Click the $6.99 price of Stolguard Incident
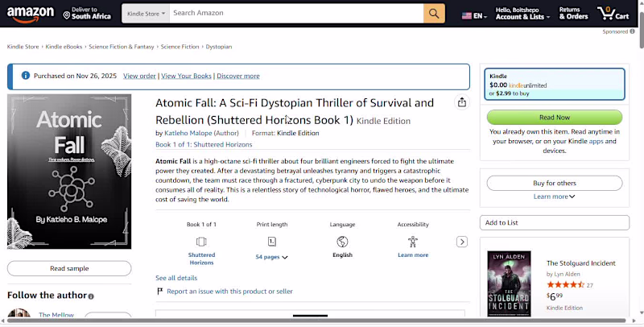644x327 pixels. click(x=555, y=296)
